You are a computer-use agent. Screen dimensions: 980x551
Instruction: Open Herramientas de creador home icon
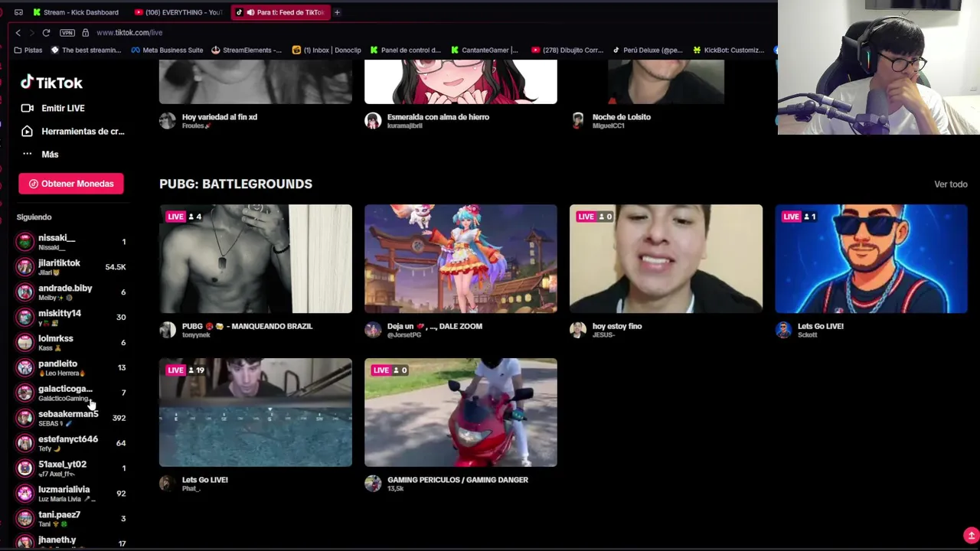pos(27,131)
